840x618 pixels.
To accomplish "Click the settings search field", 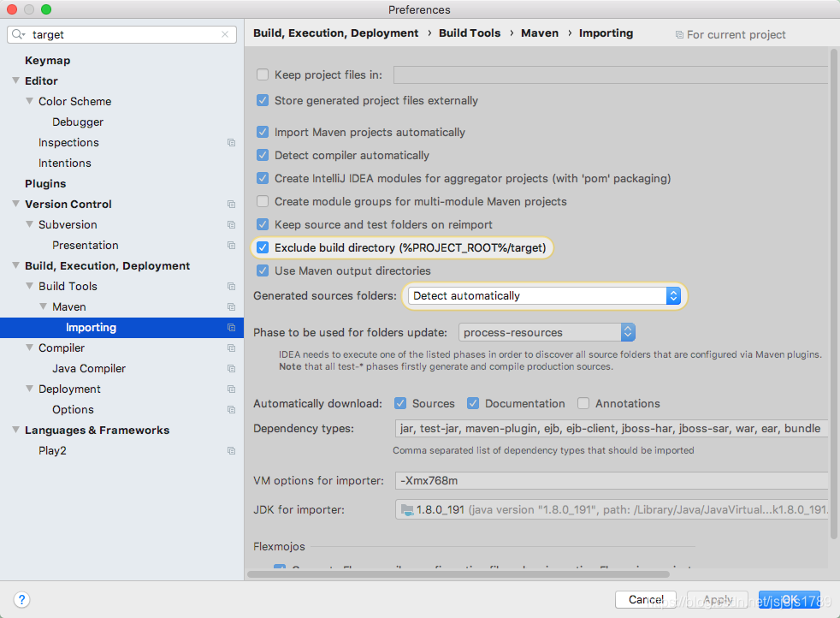I will coord(122,34).
